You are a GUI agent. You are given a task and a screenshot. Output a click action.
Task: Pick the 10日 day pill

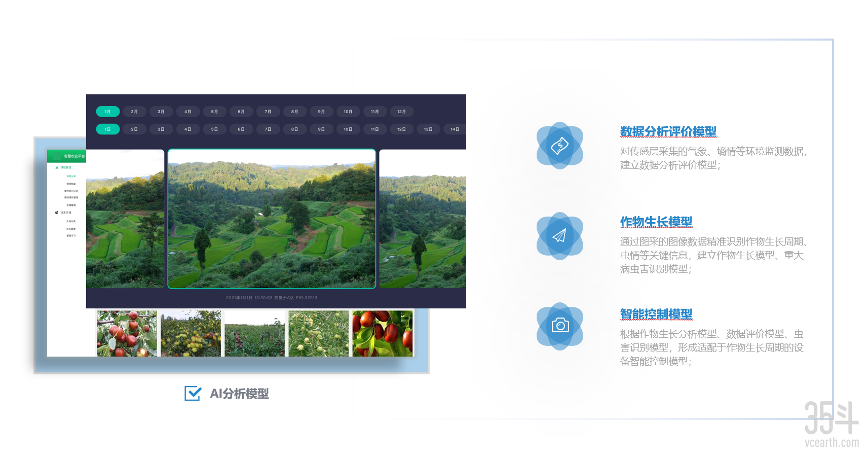(348, 129)
